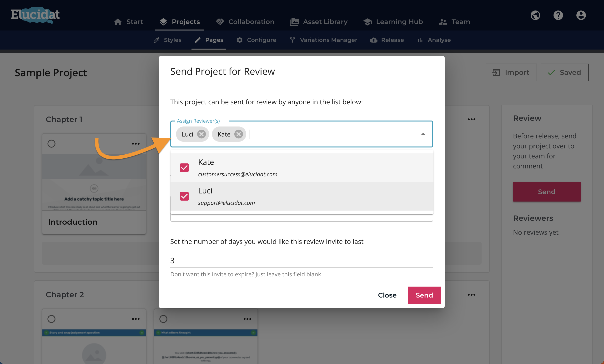Image resolution: width=604 pixels, height=364 pixels.
Task: Close the Send Project for Review dialog
Action: (x=387, y=295)
